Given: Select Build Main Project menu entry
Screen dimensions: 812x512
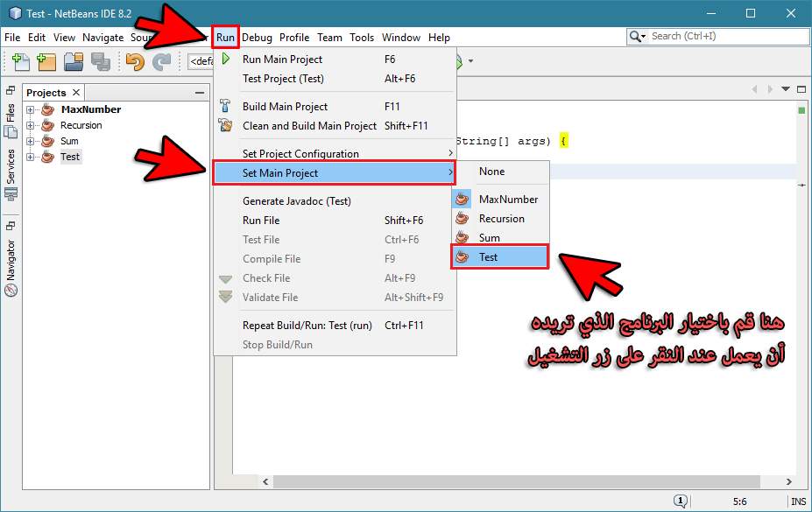Looking at the screenshot, I should click(335, 107).
